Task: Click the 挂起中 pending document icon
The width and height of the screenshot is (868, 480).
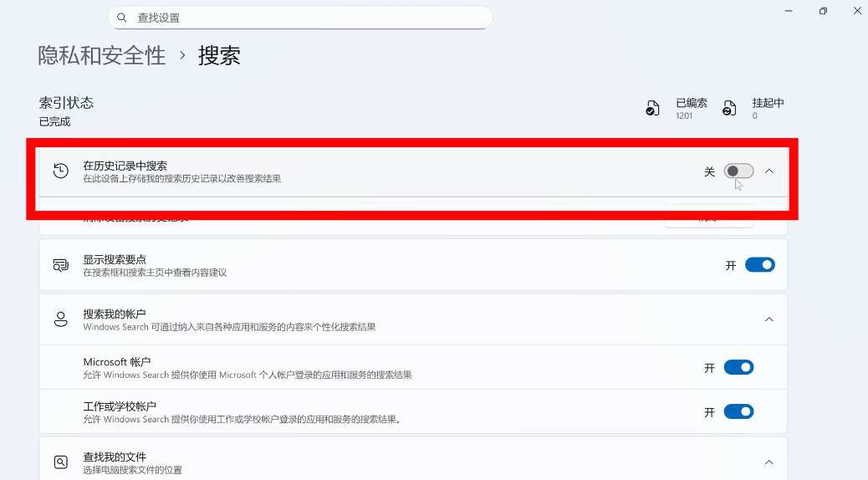Action: (x=730, y=108)
